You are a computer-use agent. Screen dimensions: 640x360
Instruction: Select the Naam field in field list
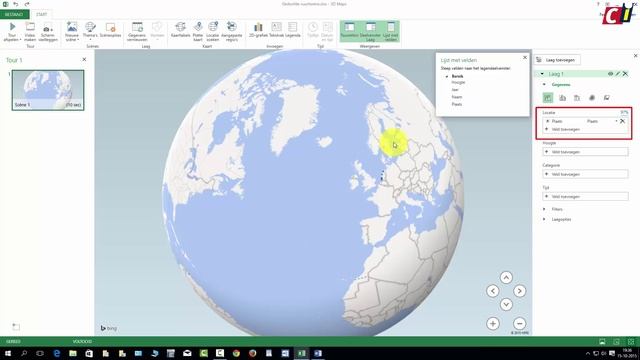click(x=457, y=97)
